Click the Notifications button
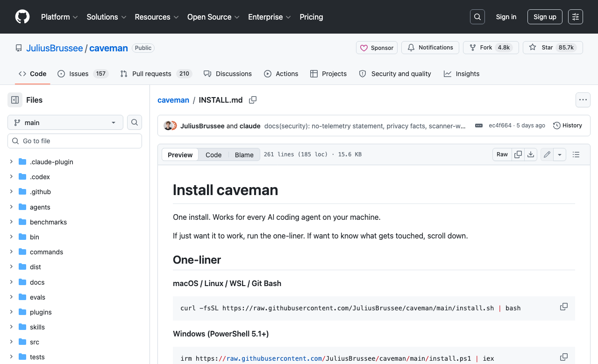This screenshot has height=364, width=598. pyautogui.click(x=430, y=48)
